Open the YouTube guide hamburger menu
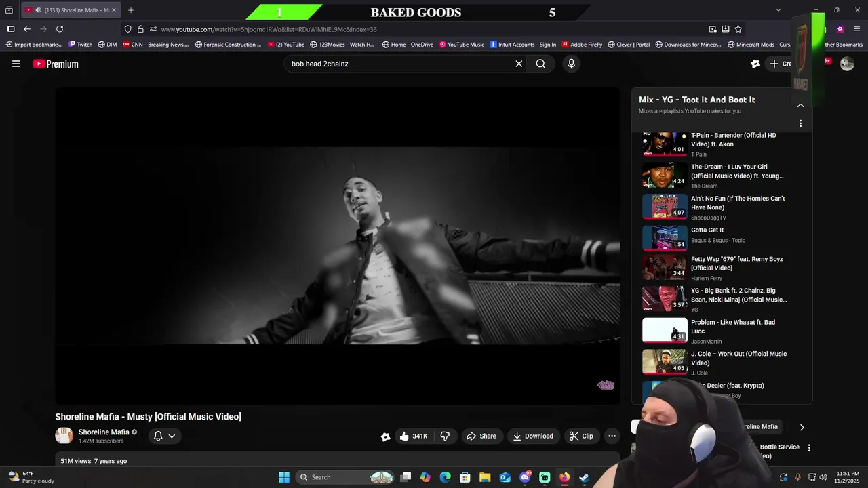The height and width of the screenshot is (488, 868). point(16,64)
